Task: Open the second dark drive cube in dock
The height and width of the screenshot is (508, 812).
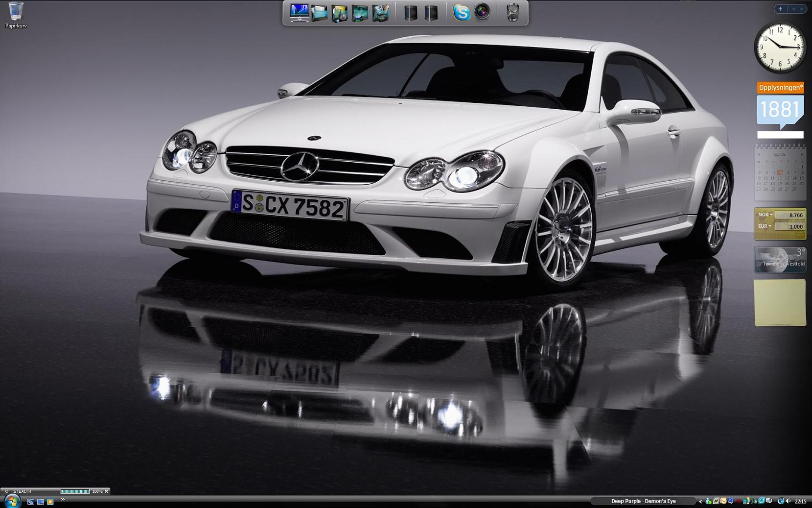Action: click(x=431, y=13)
